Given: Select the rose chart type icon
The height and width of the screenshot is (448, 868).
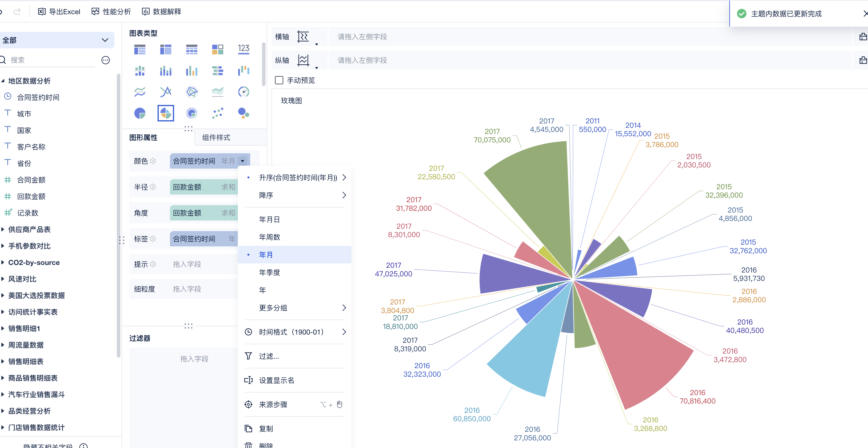Looking at the screenshot, I should [x=166, y=113].
